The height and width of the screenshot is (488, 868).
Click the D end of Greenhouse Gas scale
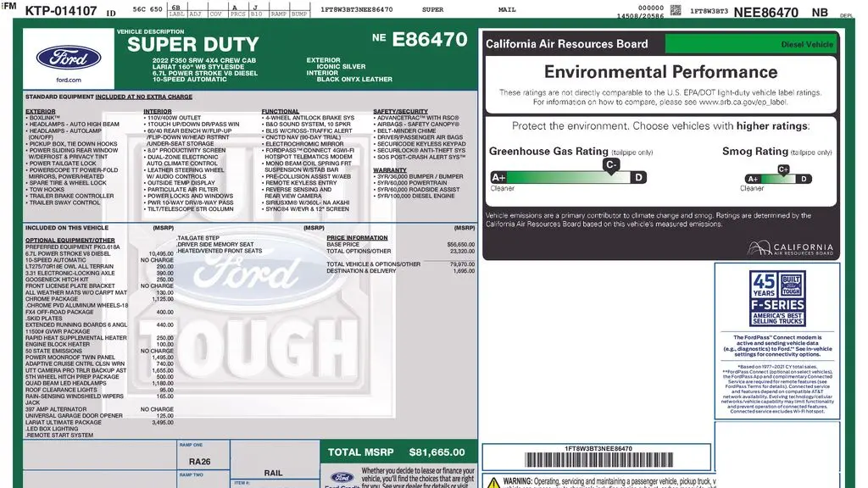coord(638,178)
